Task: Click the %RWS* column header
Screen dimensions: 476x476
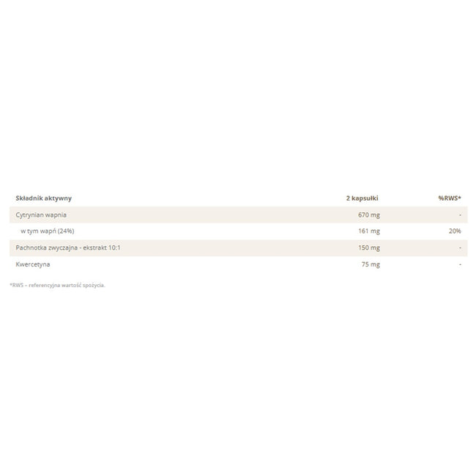Action: [x=450, y=198]
